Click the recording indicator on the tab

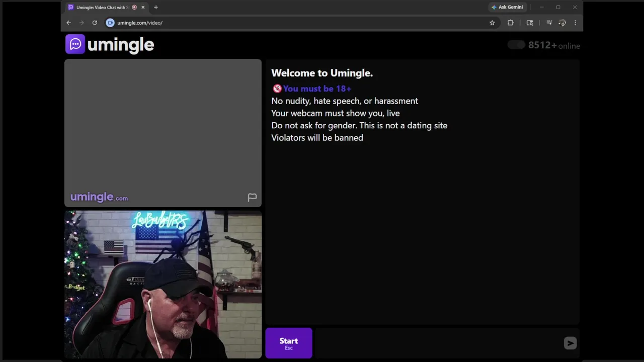pos(134,8)
